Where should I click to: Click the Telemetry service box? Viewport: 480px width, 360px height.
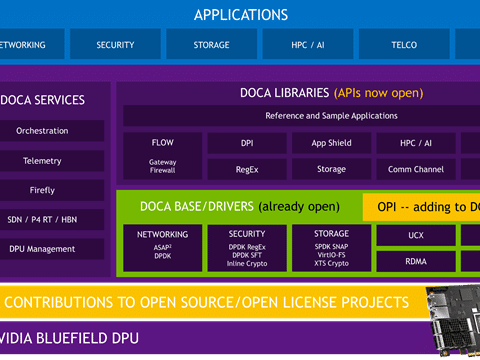coord(52,161)
